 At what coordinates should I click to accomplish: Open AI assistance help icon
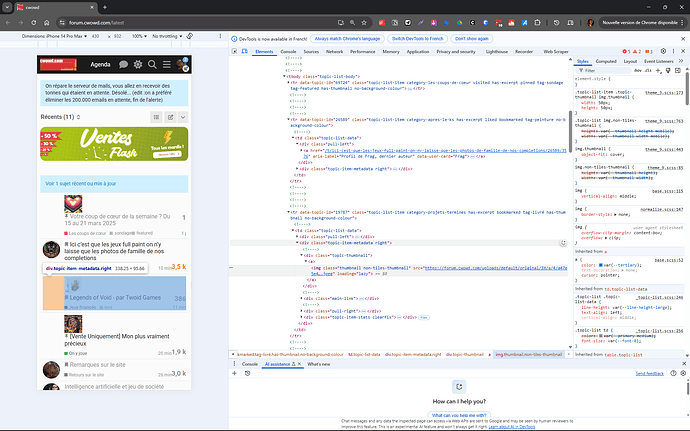coord(673,373)
